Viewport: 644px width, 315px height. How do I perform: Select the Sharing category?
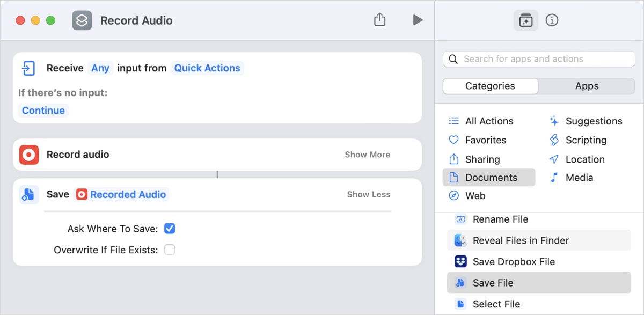pos(482,159)
